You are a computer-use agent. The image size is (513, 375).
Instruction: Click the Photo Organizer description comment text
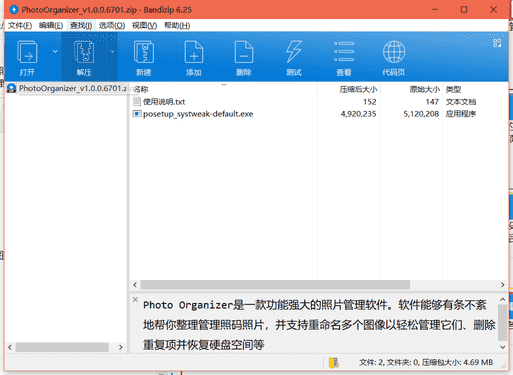319,325
